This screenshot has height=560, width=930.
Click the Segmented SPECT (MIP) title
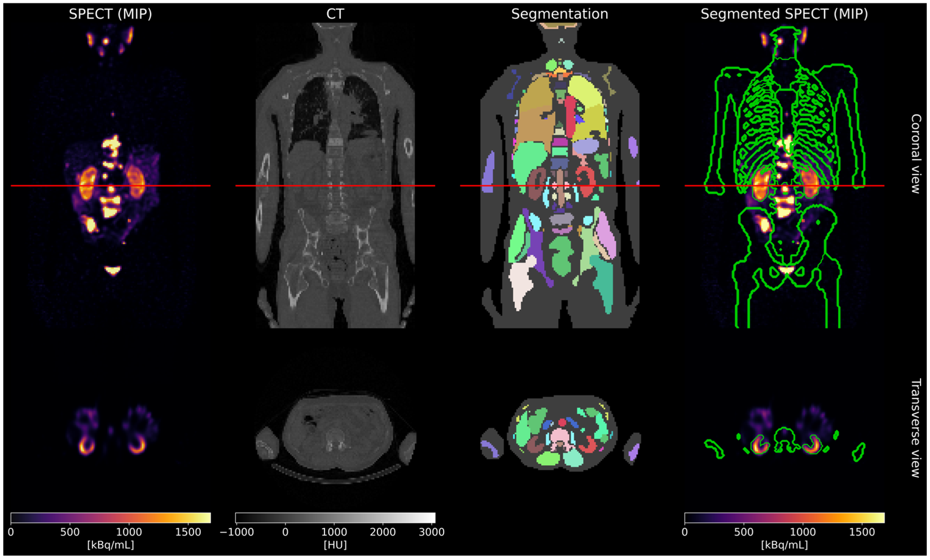pos(784,14)
